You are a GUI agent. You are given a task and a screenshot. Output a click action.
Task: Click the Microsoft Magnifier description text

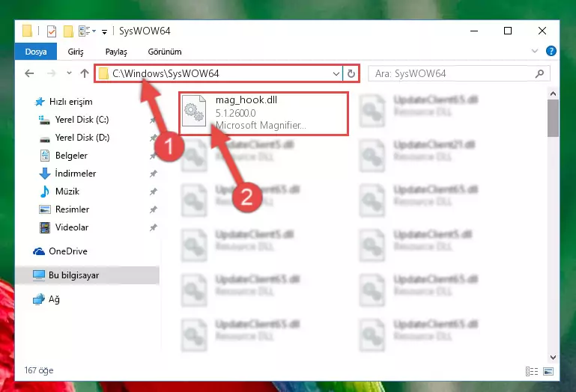pyautogui.click(x=261, y=126)
